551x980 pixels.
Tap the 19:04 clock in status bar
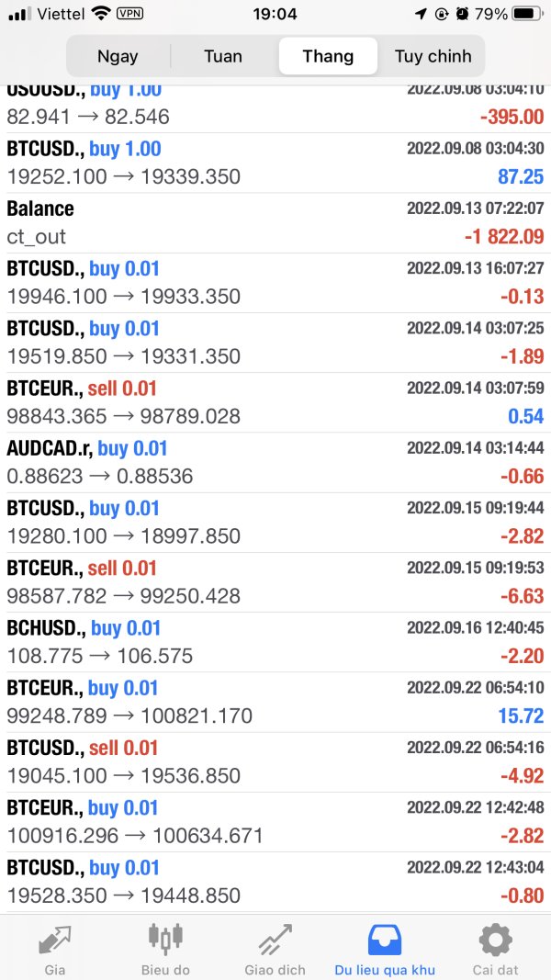(275, 14)
